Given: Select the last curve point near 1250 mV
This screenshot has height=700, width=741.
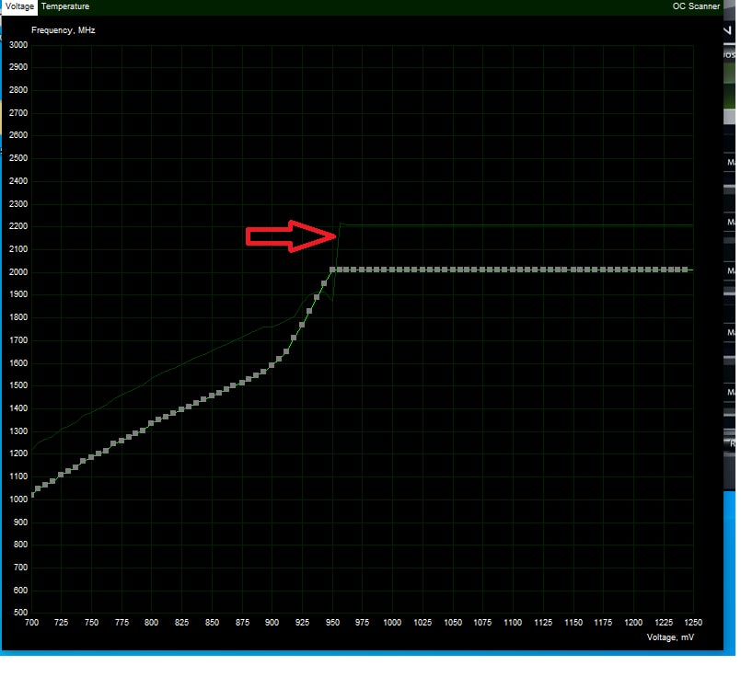Looking at the screenshot, I should tap(685, 270).
